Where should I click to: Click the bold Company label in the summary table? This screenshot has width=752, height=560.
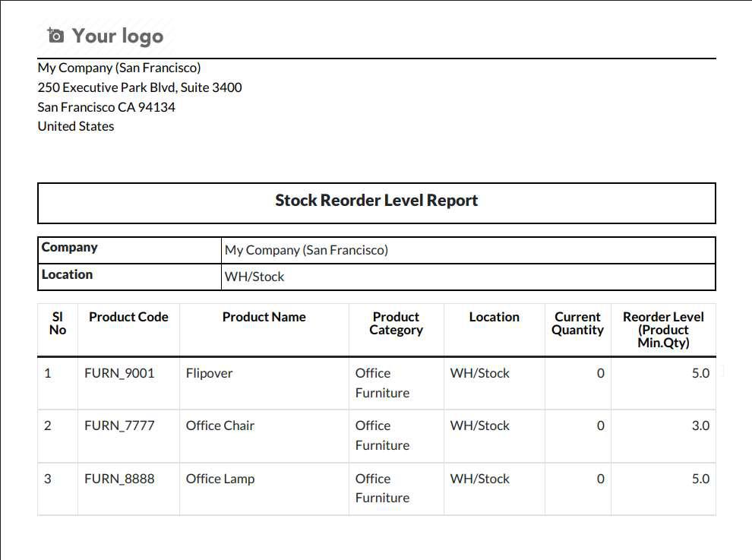70,248
